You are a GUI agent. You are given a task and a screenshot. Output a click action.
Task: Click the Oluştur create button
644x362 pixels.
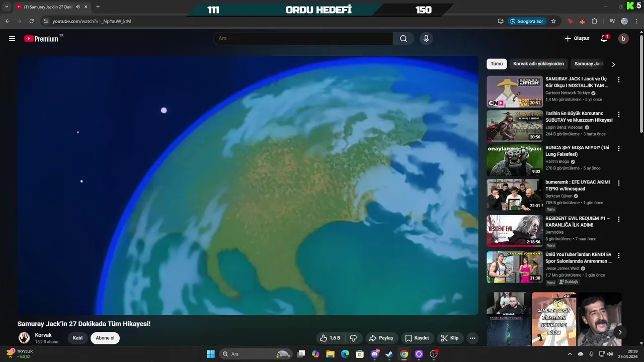click(577, 39)
